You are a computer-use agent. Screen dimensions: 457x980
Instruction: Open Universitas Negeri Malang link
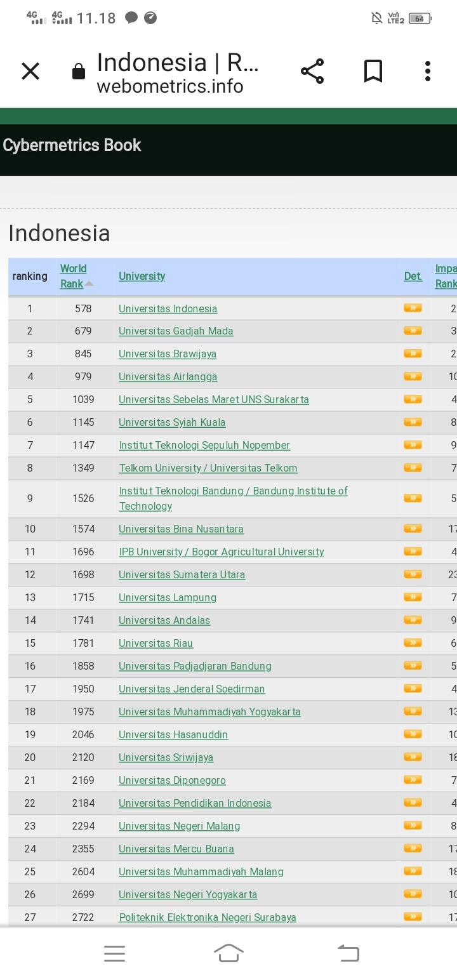tap(179, 826)
